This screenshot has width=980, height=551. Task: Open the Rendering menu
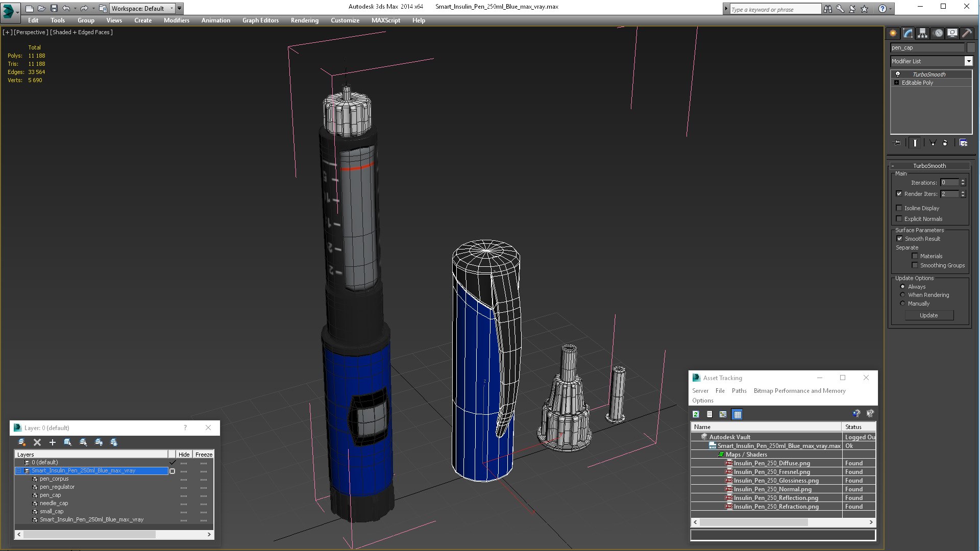[304, 20]
